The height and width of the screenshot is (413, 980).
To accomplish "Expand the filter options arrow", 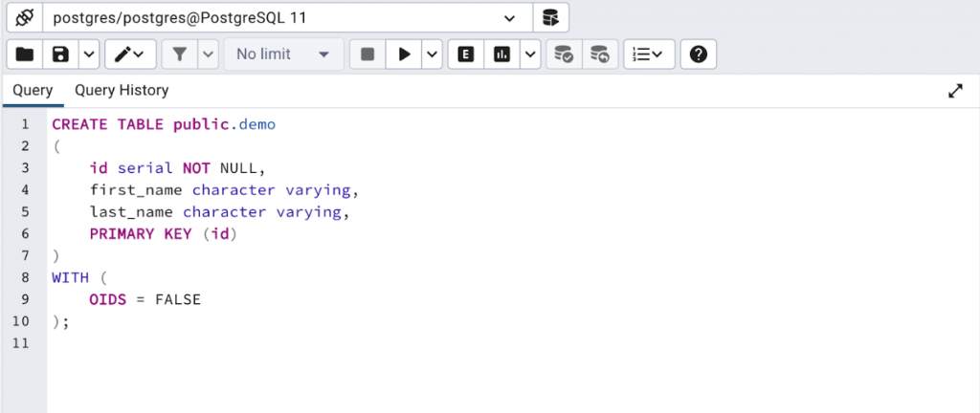I will (x=208, y=54).
